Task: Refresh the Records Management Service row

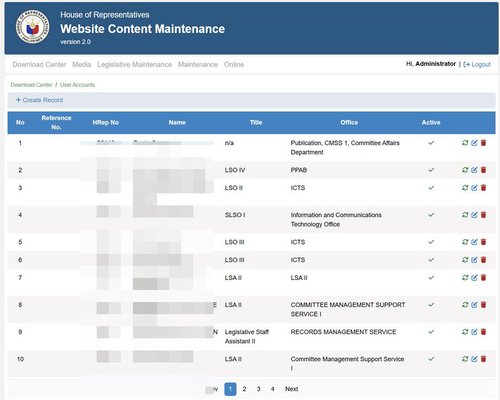Action: [465, 332]
